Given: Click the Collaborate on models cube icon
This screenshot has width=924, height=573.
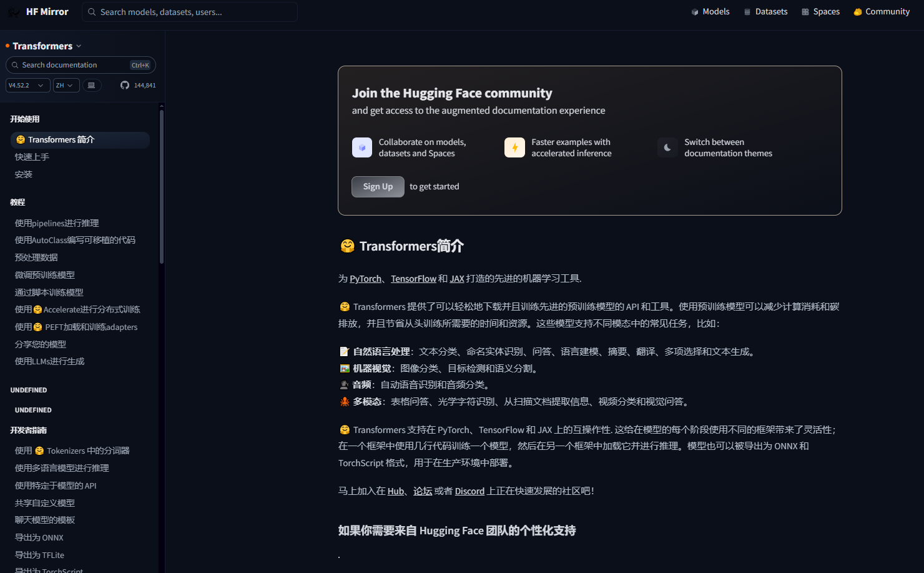Looking at the screenshot, I should click(362, 147).
